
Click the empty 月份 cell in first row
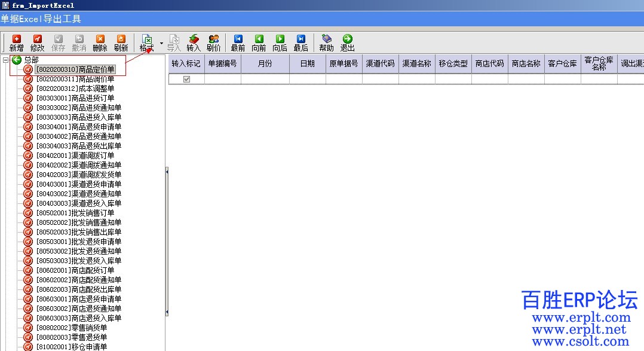click(x=265, y=79)
